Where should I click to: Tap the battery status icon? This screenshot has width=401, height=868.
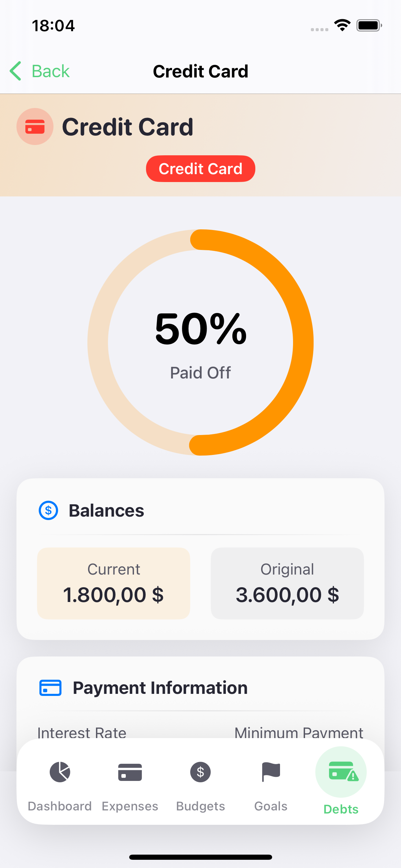(x=369, y=25)
